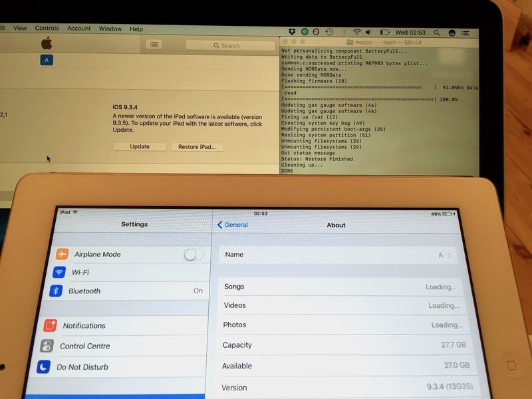532x399 pixels.
Task: Toggle the Airplane Mode switch on iPad
Action: click(x=194, y=255)
